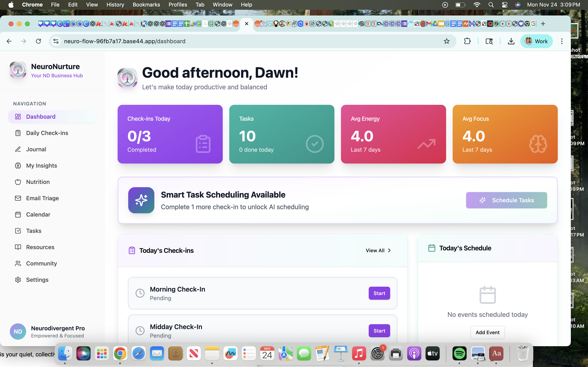This screenshot has width=588, height=367.
Task: Click the Schedule Tasks button
Action: point(506,200)
